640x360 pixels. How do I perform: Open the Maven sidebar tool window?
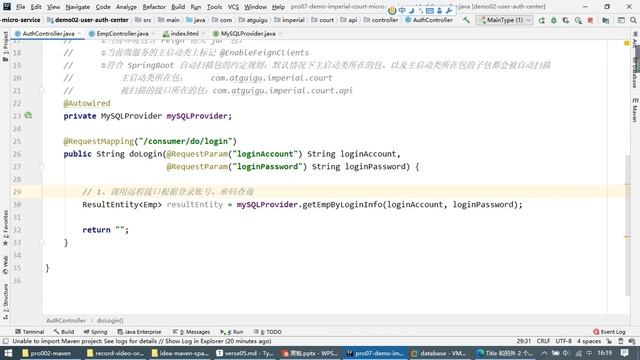click(635, 109)
